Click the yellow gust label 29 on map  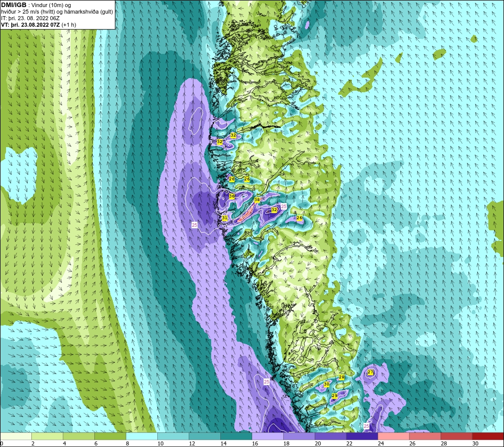[x=335, y=396]
